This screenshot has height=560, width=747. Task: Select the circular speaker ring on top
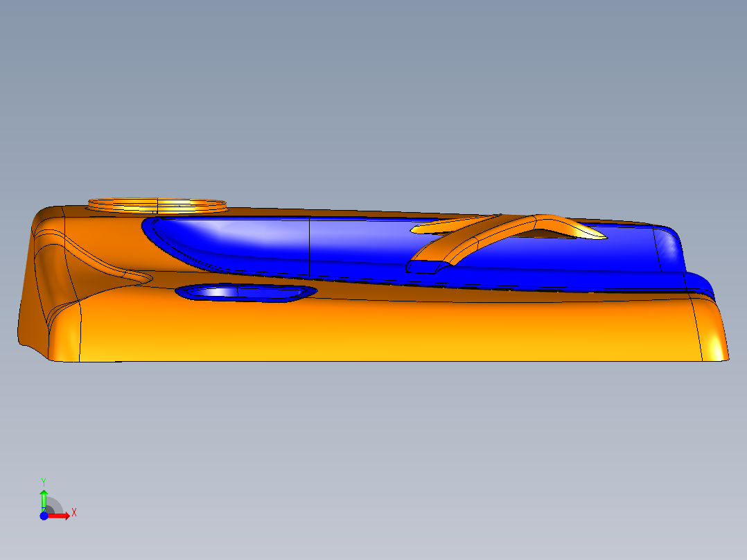coord(157,205)
